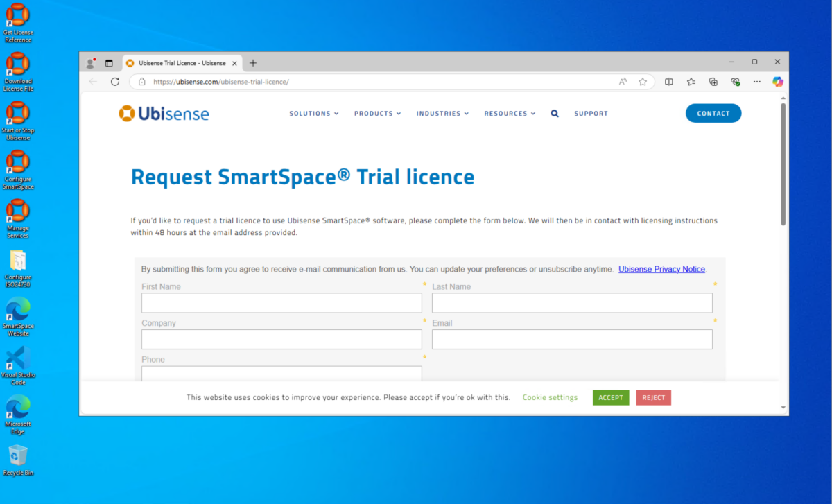Click the page vertical scrollbar thumb
832x504 pixels.
(783, 164)
